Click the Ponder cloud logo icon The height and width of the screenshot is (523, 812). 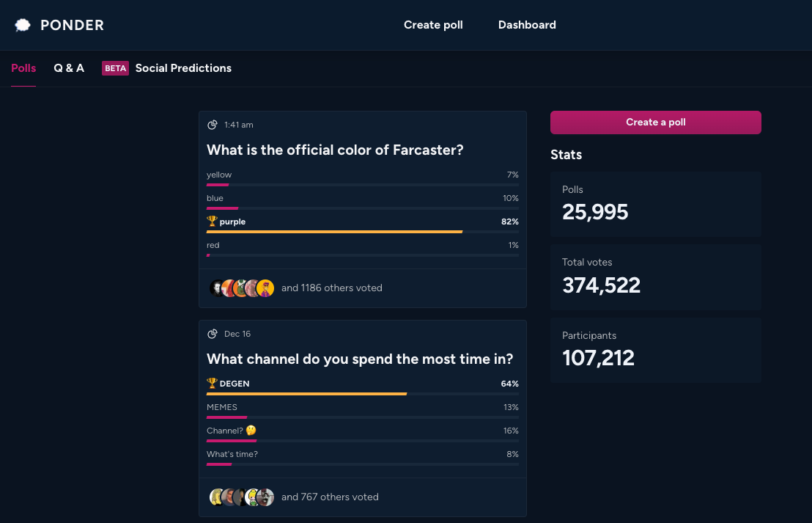[22, 25]
